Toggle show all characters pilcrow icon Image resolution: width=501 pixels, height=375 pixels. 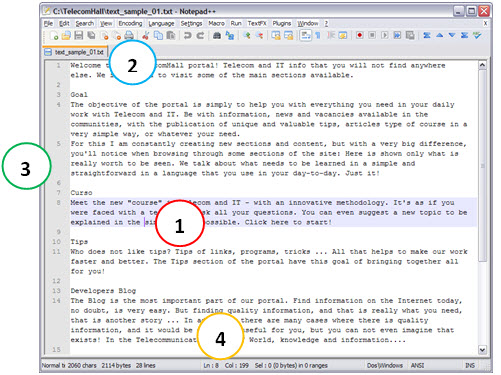318,35
